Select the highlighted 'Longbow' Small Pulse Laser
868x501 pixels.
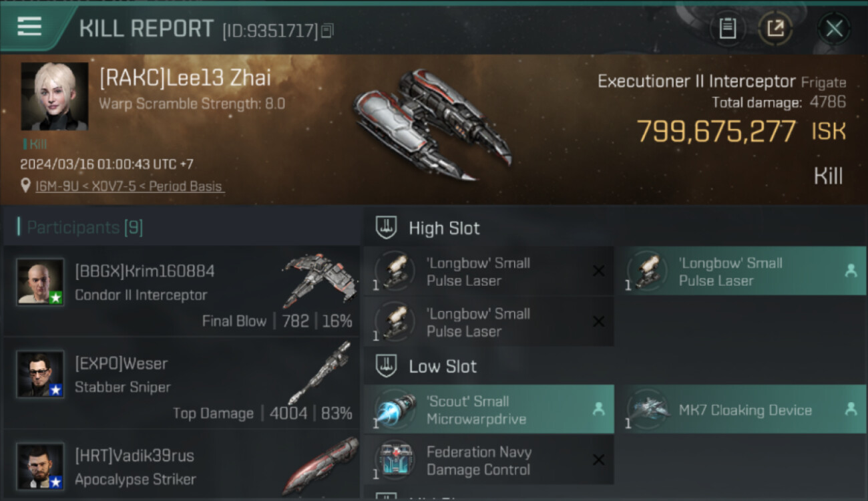[740, 271]
